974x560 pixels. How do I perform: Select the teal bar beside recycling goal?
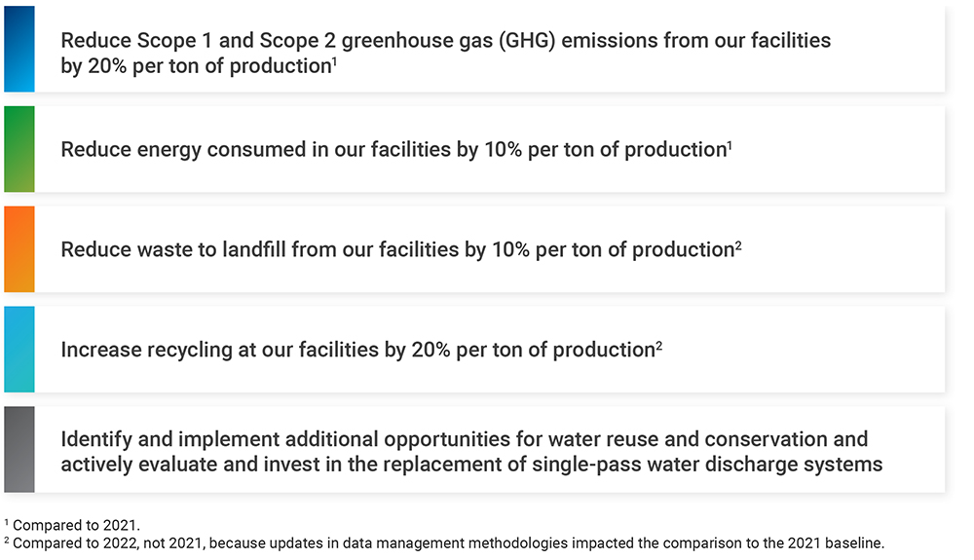(19, 349)
